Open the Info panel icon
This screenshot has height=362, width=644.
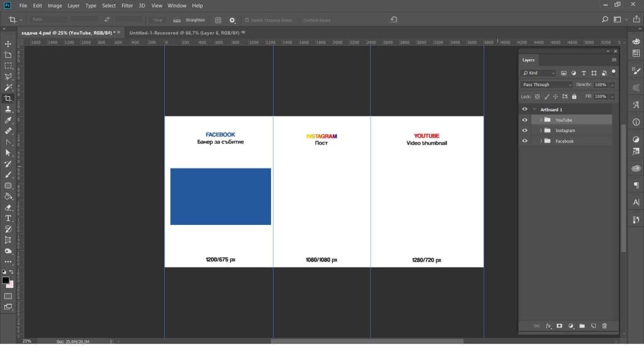tap(636, 122)
